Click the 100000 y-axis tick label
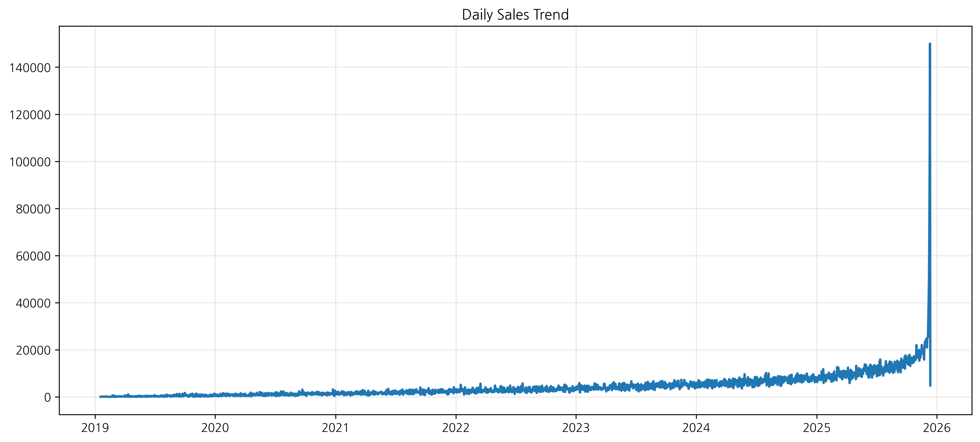Screen dimensions: 980x442 30,162
